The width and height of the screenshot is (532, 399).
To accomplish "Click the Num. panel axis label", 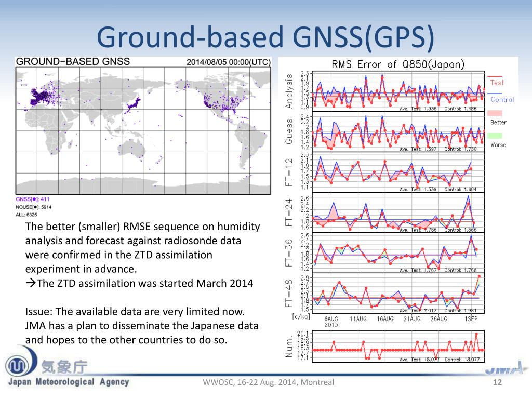I will pyautogui.click(x=289, y=347).
